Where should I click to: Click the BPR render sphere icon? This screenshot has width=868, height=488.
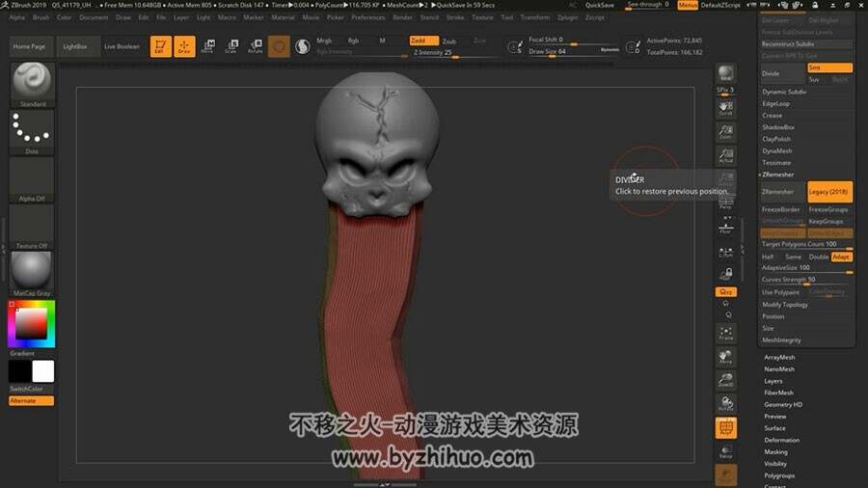[x=725, y=73]
